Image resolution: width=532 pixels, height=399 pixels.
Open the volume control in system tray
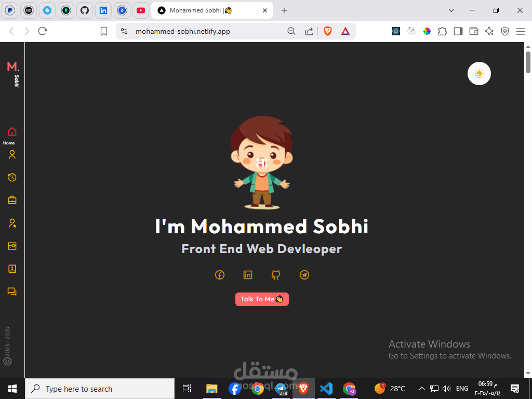[x=446, y=389]
